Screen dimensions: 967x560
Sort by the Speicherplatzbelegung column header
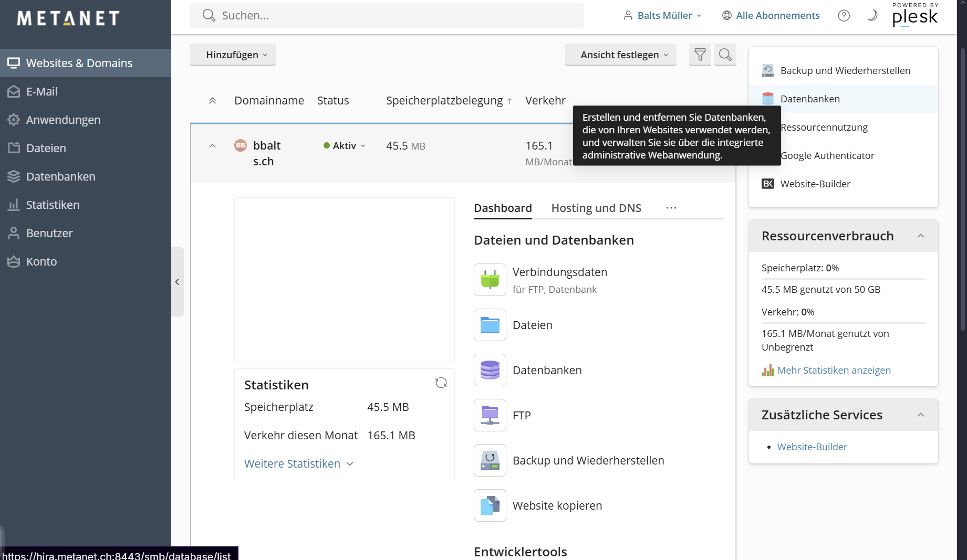tap(444, 101)
